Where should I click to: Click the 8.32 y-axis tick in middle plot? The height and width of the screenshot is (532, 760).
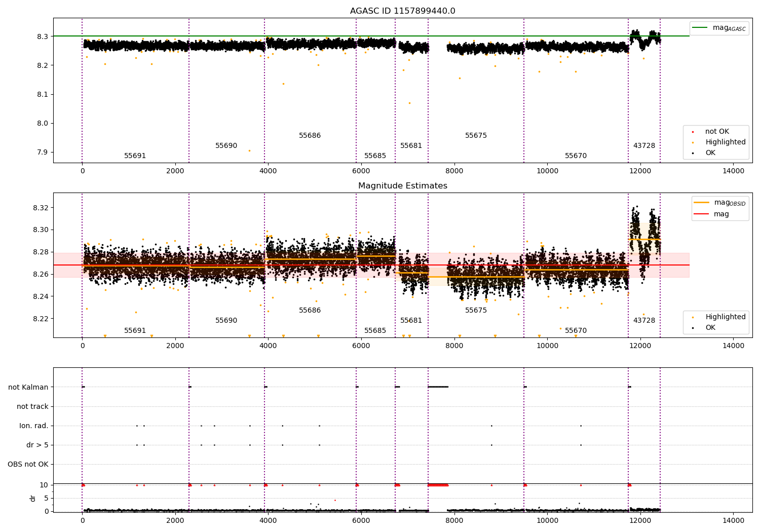(41, 208)
